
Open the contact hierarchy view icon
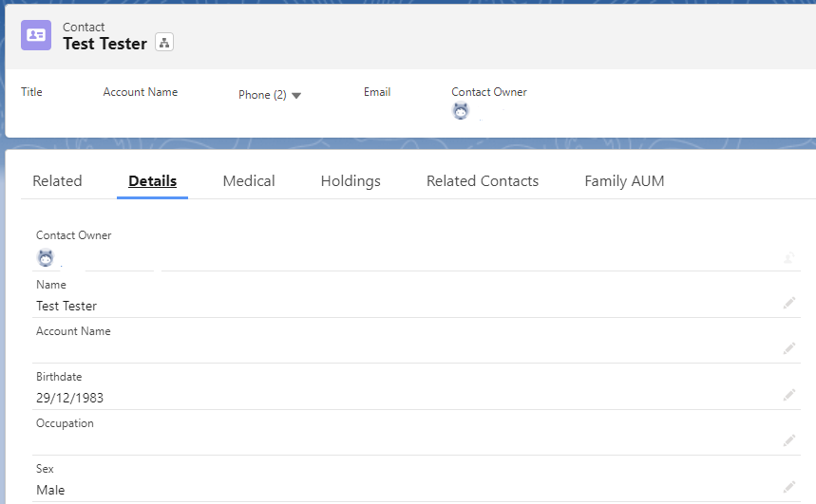[x=164, y=43]
